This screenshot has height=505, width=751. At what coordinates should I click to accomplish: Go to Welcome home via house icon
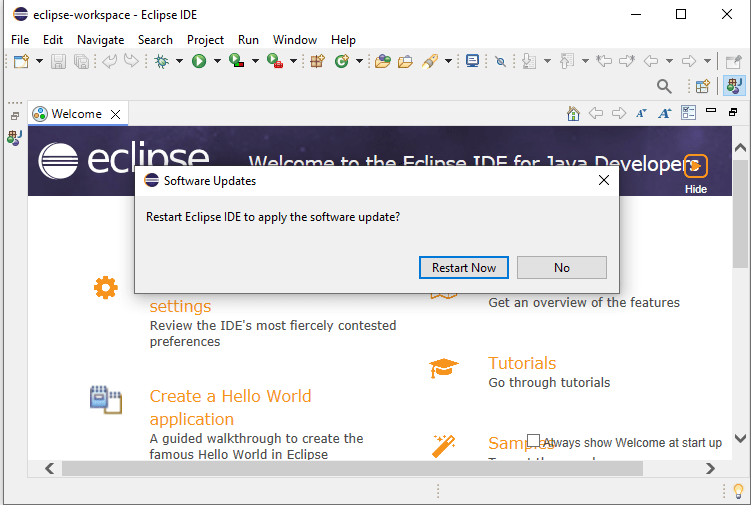pos(573,114)
